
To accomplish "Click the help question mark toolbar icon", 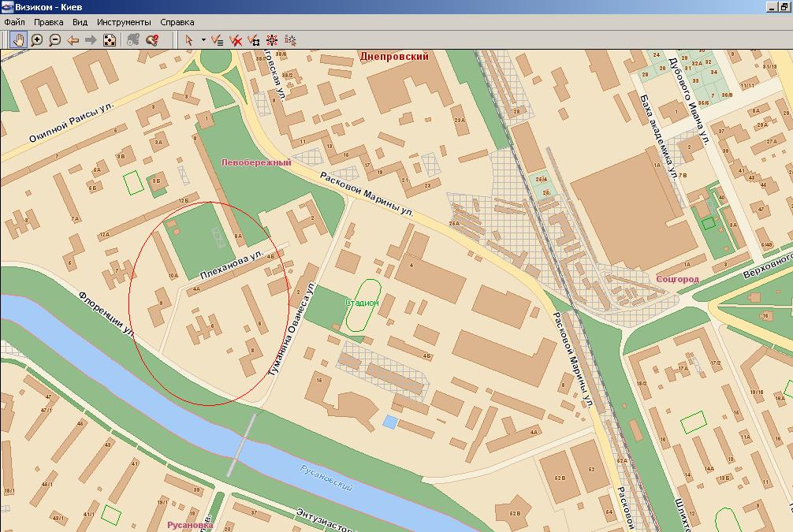I will tap(153, 39).
